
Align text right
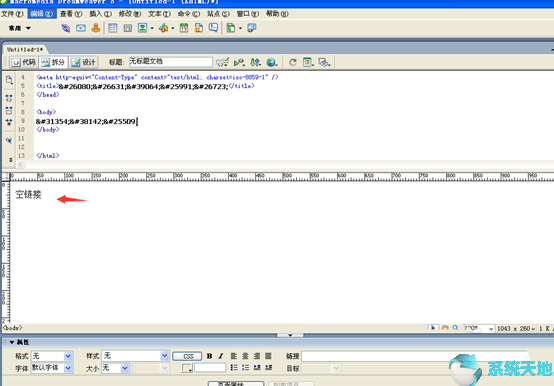(257, 356)
